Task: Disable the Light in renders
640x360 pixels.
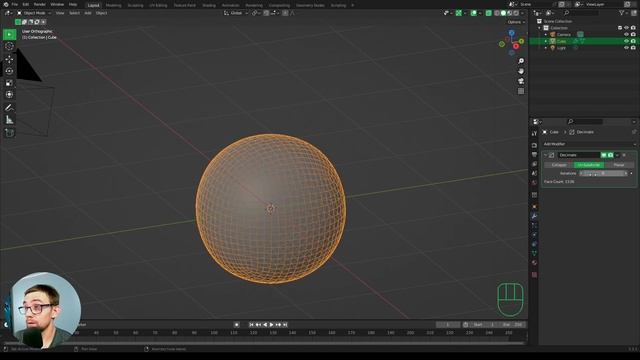Action: coord(633,48)
